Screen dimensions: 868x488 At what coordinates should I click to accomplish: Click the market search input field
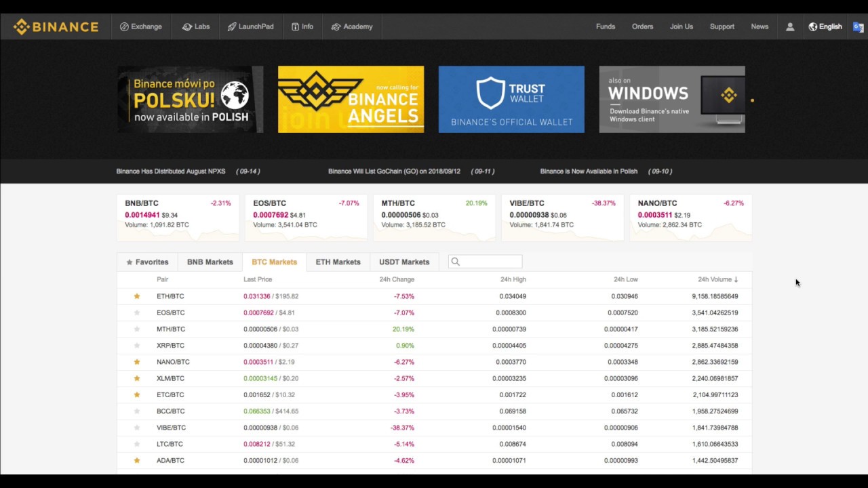pyautogui.click(x=486, y=262)
